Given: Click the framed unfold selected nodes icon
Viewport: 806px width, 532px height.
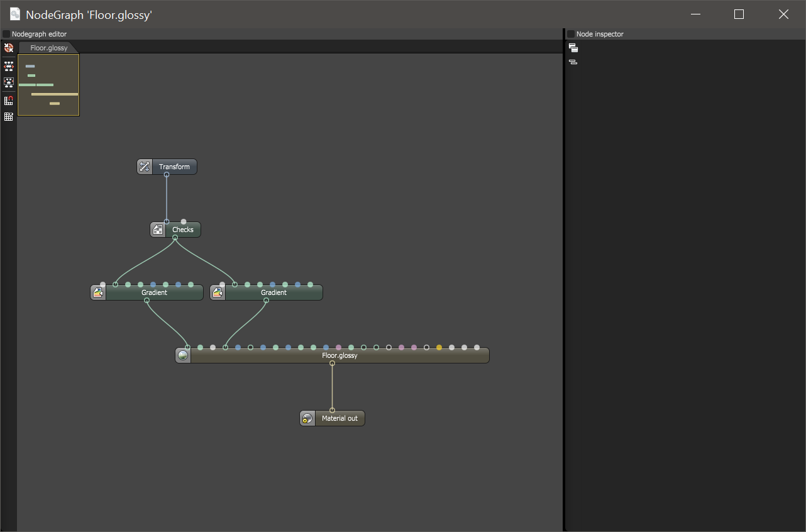Looking at the screenshot, I should (x=9, y=82).
